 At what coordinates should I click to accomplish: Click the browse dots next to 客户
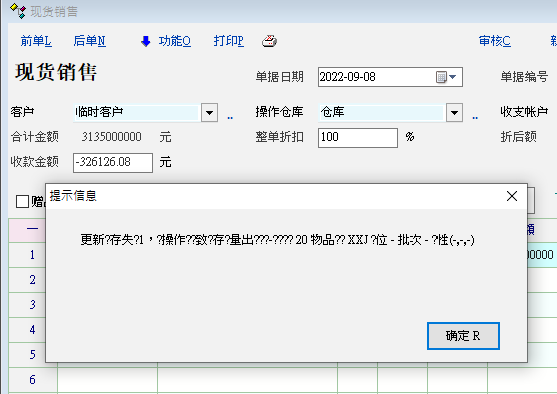tap(230, 117)
